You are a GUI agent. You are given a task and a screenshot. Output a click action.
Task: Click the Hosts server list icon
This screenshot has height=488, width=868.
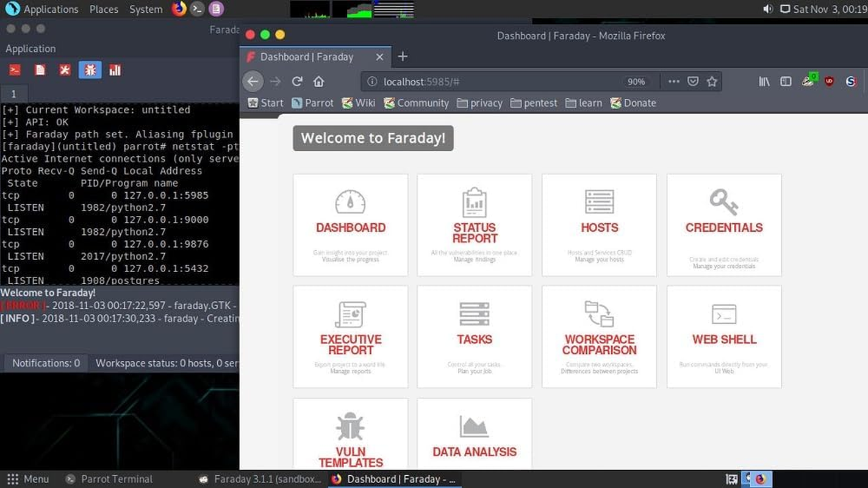[x=599, y=202]
